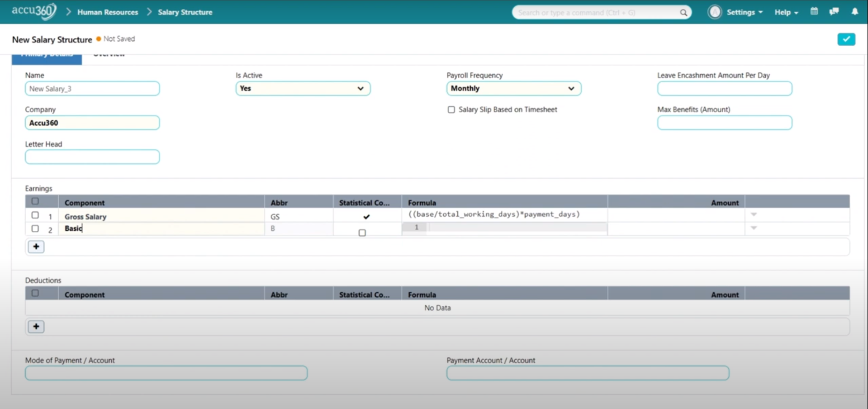Open the Is Active dropdown
Image resolution: width=868 pixels, height=409 pixels.
303,88
